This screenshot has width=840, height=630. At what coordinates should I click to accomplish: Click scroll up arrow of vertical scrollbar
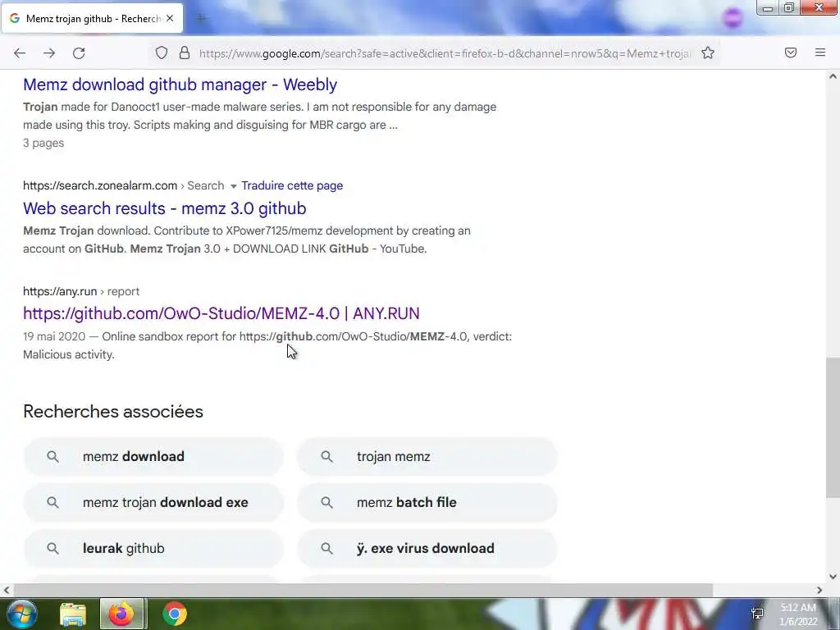tap(833, 76)
